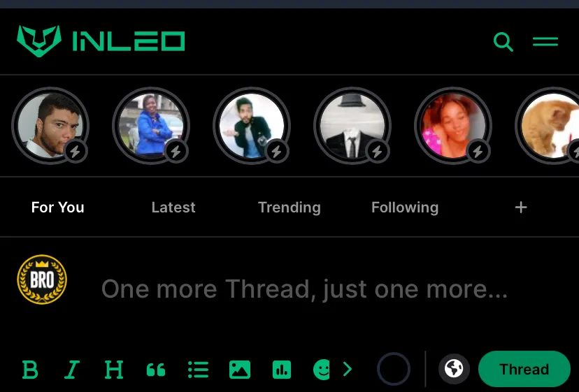Open the globe audience selector

[454, 369]
